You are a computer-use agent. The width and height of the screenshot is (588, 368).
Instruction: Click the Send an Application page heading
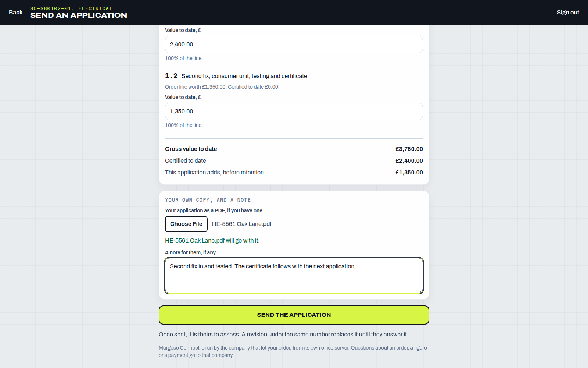(x=79, y=15)
